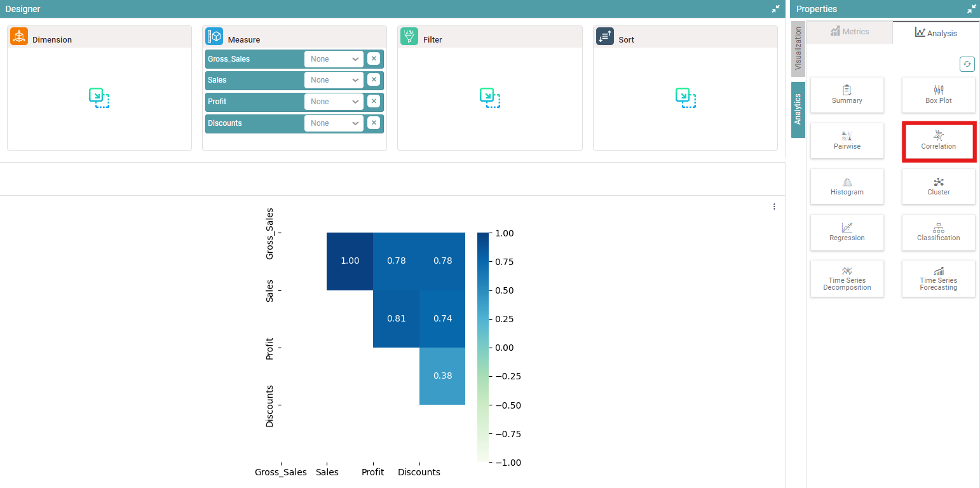Collapse the Designer panel
Screen dimensions: 980x488
pyautogui.click(x=775, y=9)
